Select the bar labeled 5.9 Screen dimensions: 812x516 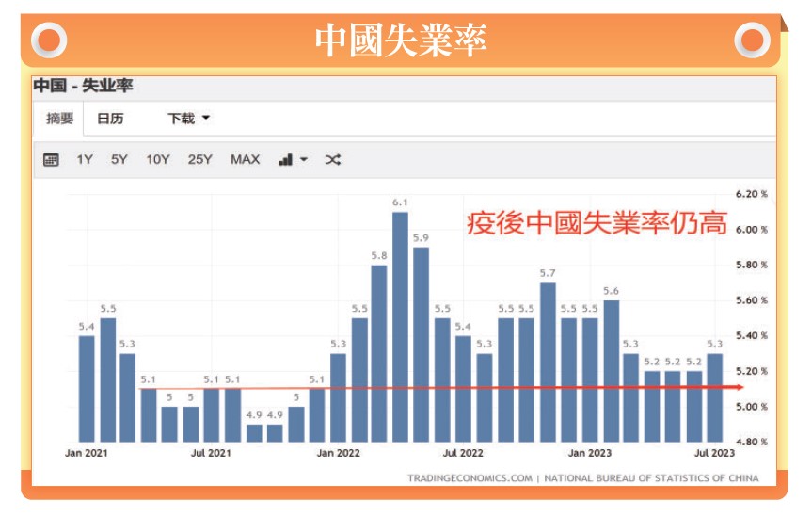(421, 344)
